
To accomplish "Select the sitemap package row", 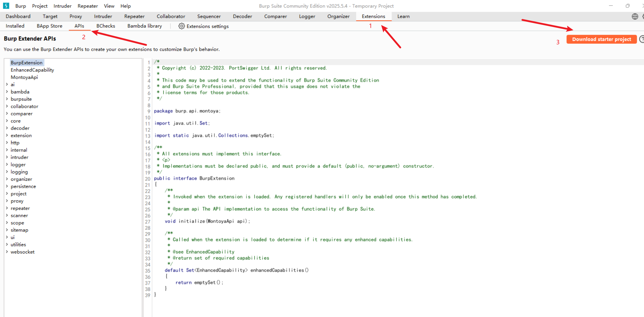I will (19, 230).
